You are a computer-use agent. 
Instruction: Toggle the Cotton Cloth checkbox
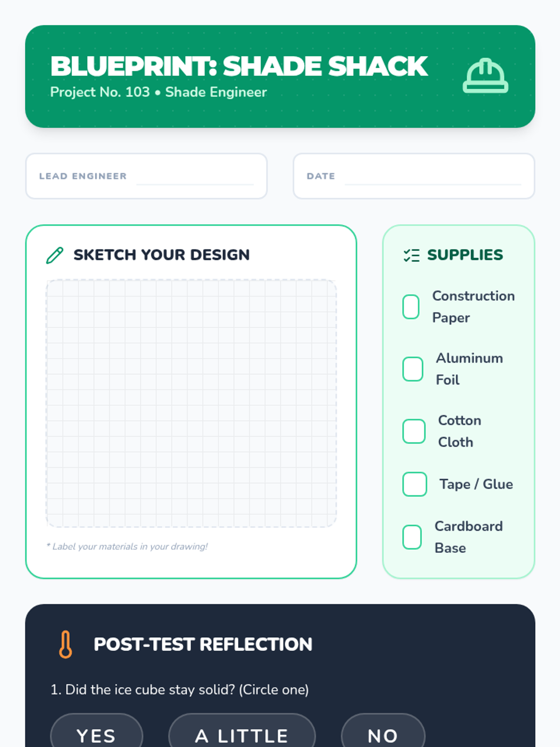click(x=414, y=431)
